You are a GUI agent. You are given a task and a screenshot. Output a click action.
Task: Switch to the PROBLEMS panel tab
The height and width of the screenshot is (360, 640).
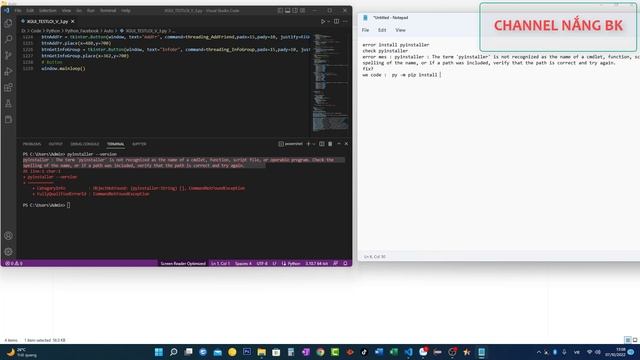tap(32, 144)
